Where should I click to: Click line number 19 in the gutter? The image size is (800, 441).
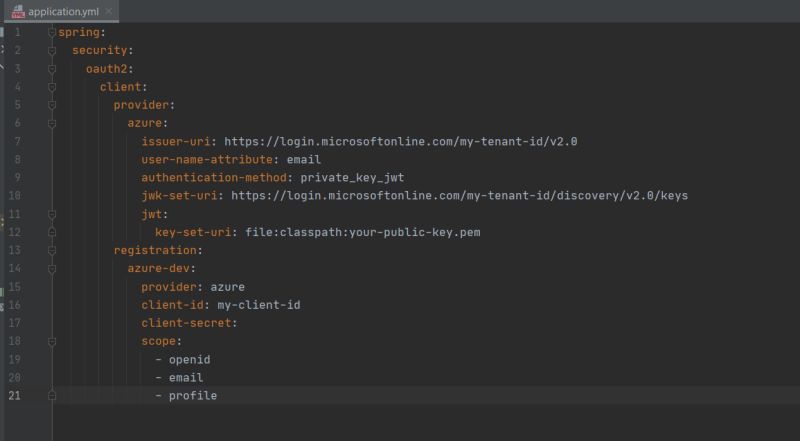coord(14,359)
